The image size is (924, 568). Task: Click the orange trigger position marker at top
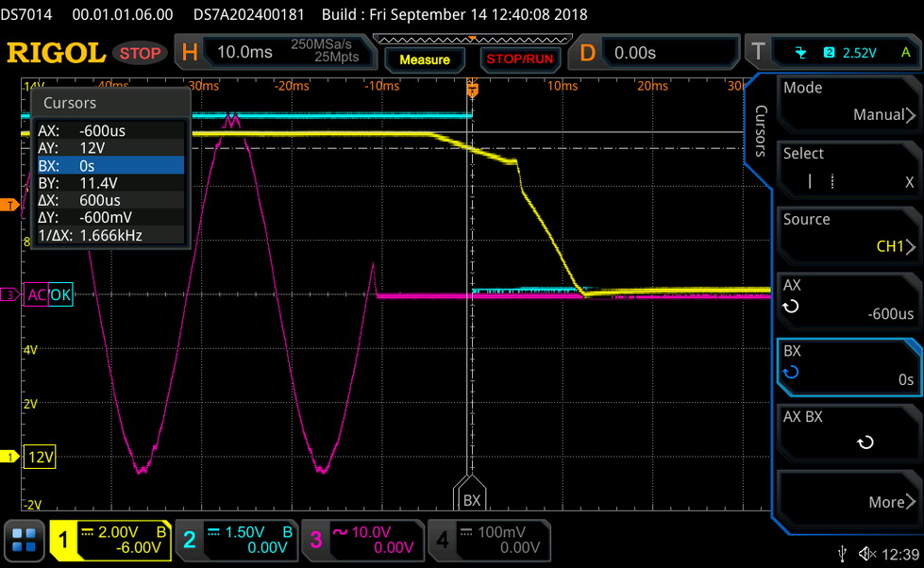[472, 89]
